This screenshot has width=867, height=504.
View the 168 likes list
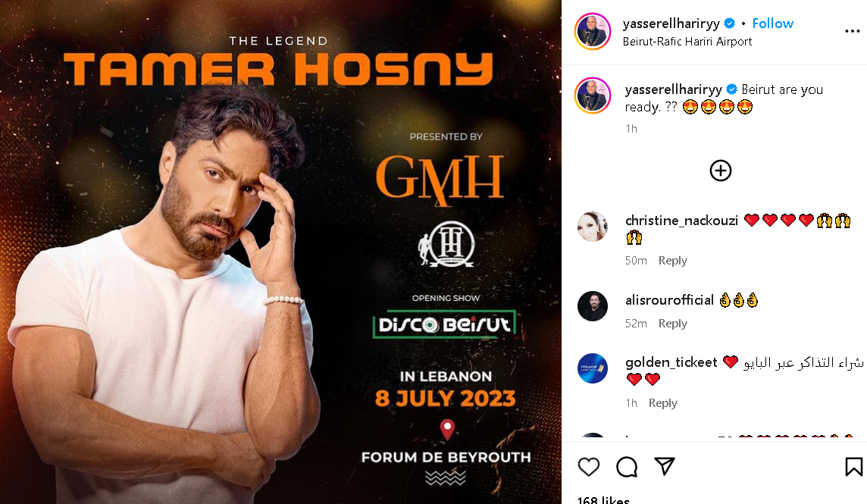tap(603, 499)
